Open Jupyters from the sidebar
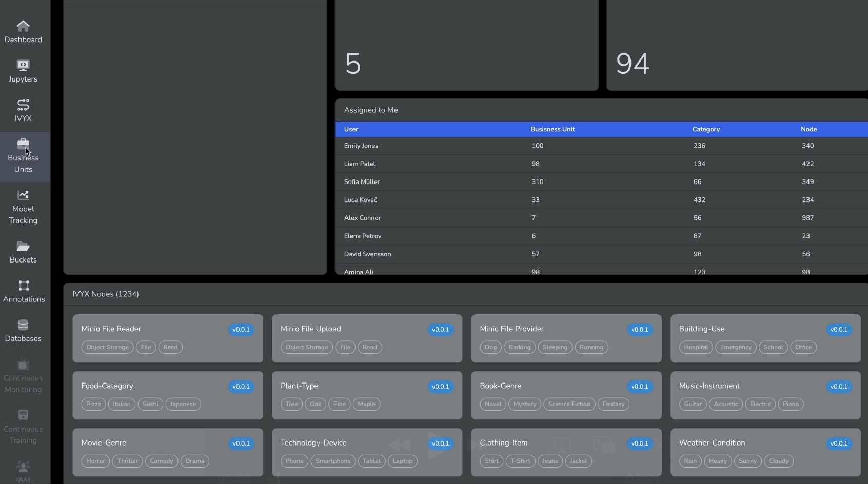Image resolution: width=868 pixels, height=484 pixels. (x=23, y=66)
